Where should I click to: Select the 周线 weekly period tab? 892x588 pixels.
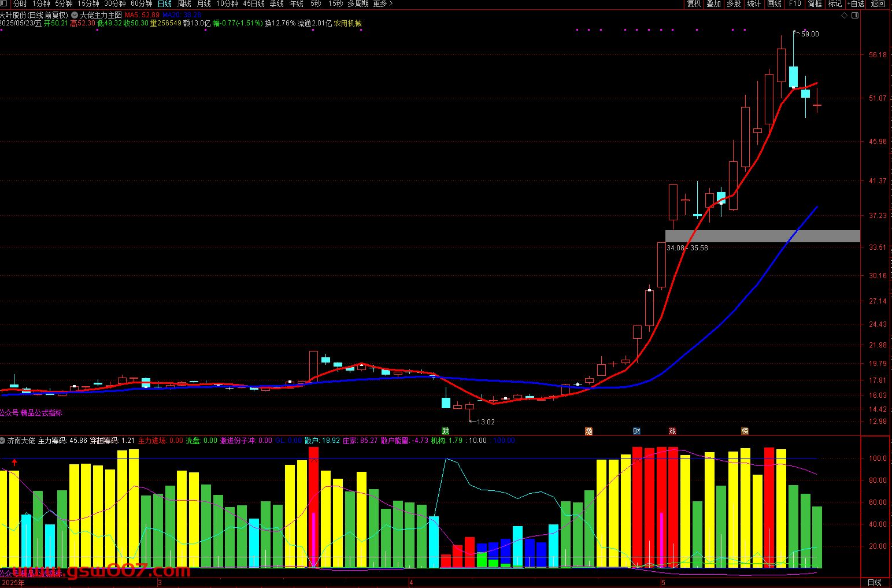[x=184, y=3]
